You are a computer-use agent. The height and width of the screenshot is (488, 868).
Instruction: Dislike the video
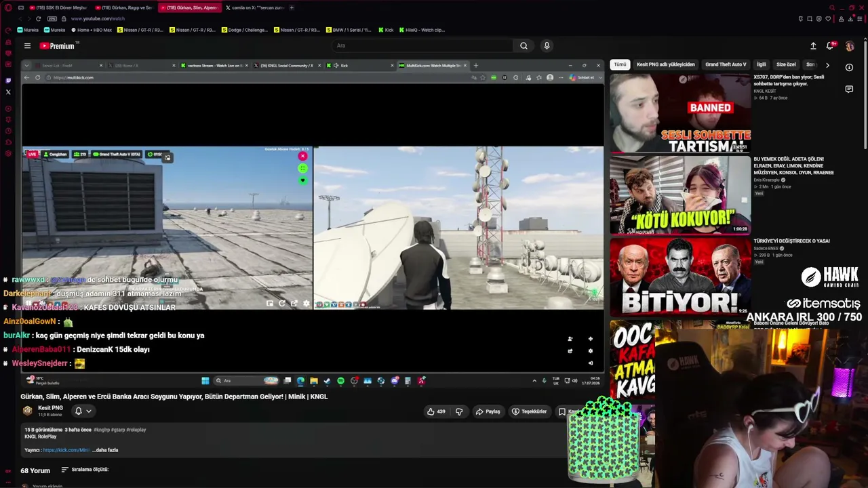click(x=459, y=411)
